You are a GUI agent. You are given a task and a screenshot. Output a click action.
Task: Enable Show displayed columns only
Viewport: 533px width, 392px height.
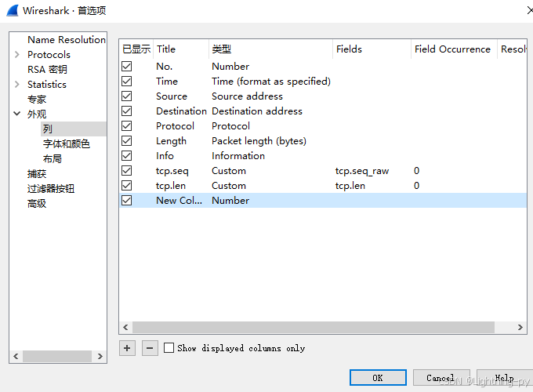click(169, 348)
